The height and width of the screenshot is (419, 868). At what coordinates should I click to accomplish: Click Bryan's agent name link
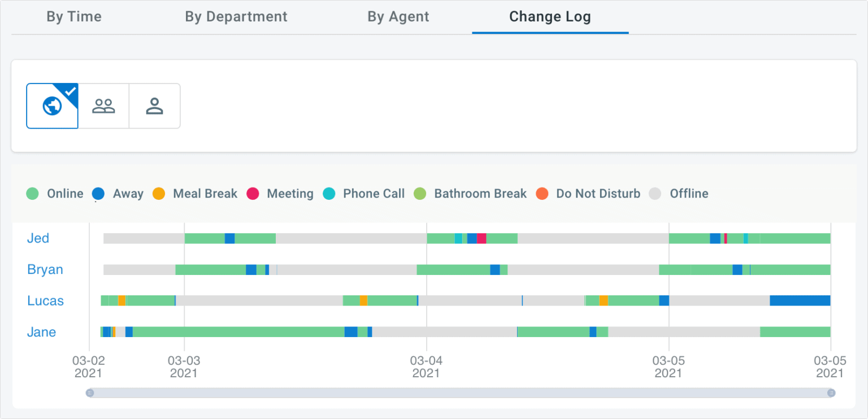45,269
